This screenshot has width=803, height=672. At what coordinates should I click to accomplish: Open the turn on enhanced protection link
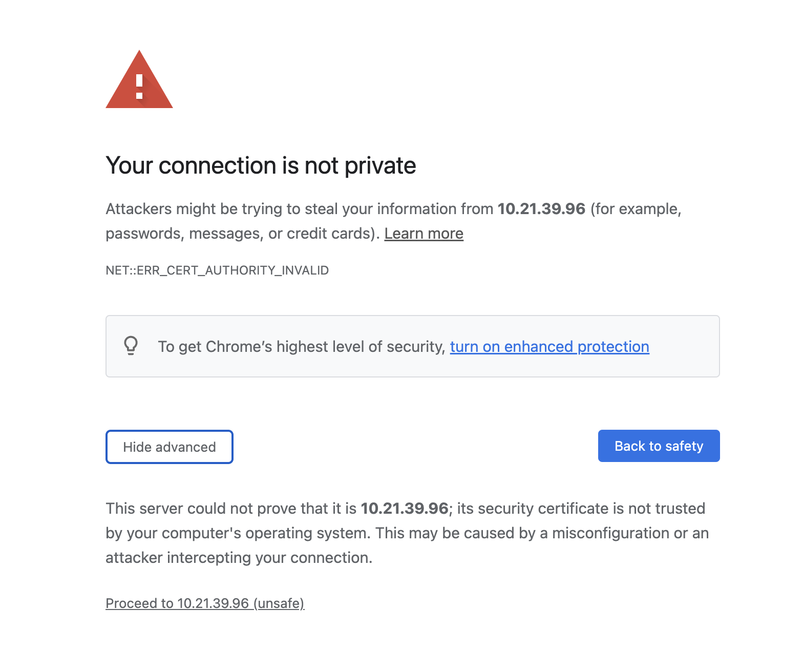coord(550,347)
